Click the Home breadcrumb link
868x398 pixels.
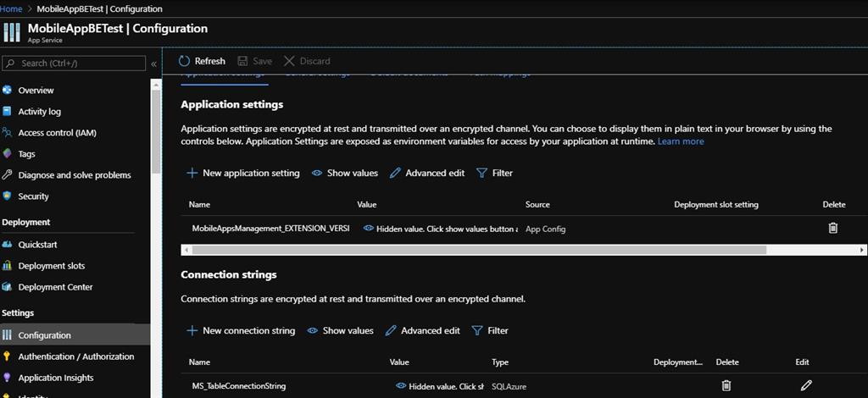pos(11,8)
